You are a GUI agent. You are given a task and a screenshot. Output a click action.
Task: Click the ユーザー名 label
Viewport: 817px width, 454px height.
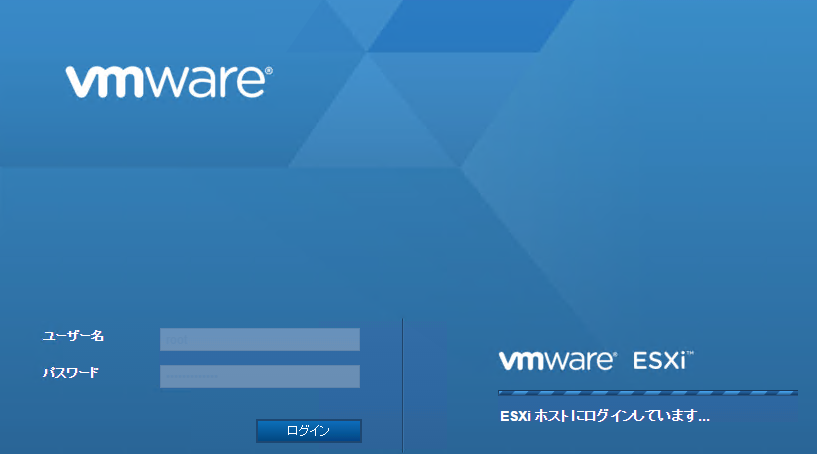click(73, 336)
